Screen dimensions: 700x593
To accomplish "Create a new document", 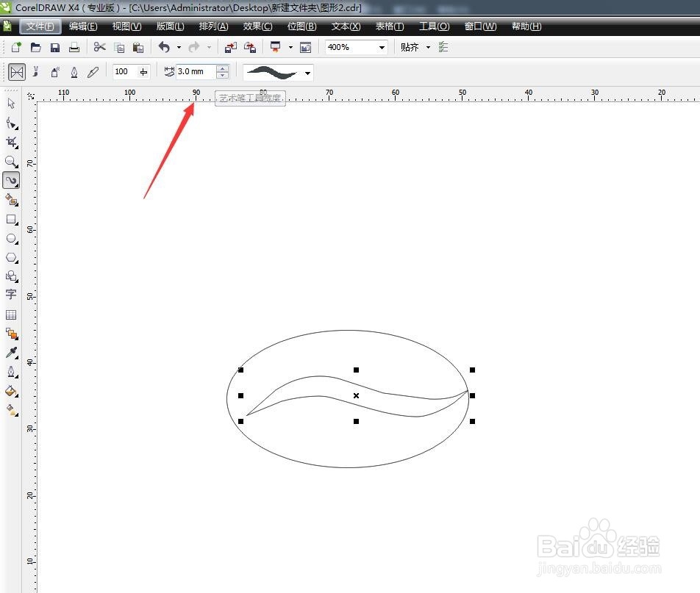I will (16, 47).
